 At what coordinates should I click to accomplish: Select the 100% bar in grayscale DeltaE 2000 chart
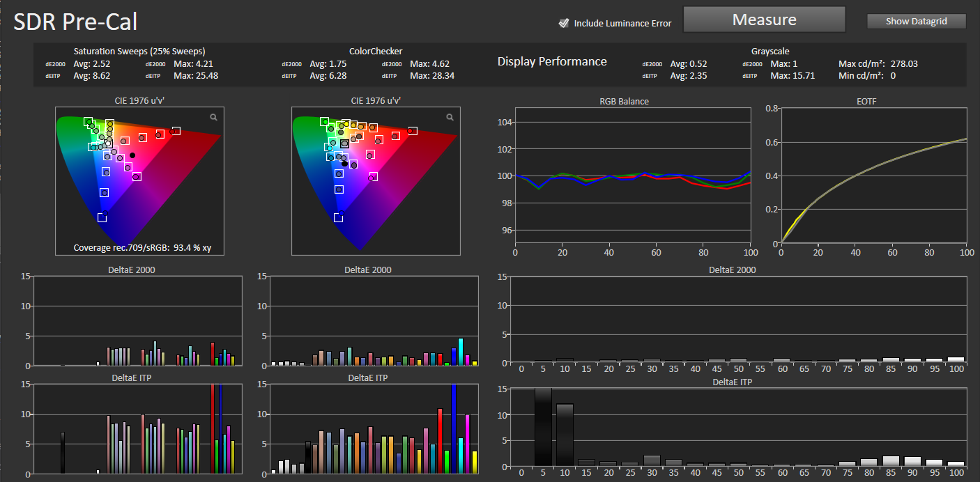pyautogui.click(x=956, y=361)
